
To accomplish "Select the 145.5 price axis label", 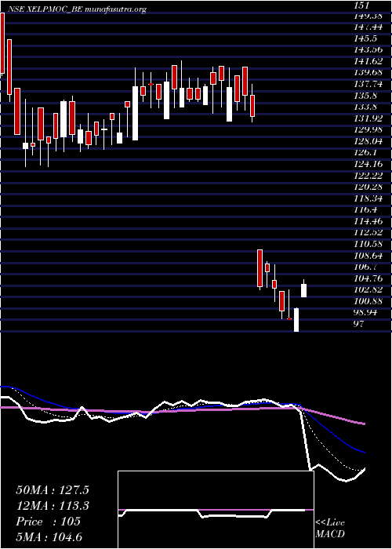I will [x=365, y=40].
